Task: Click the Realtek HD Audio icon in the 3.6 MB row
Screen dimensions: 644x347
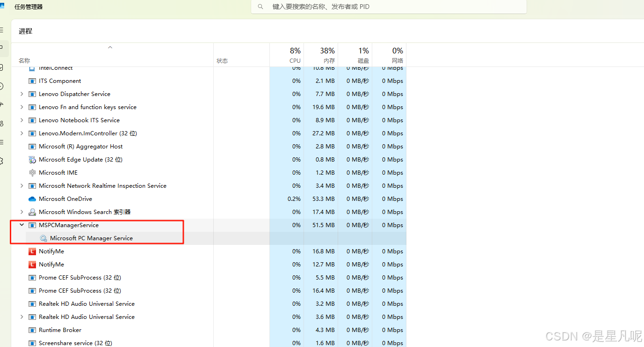Action: pos(32,317)
